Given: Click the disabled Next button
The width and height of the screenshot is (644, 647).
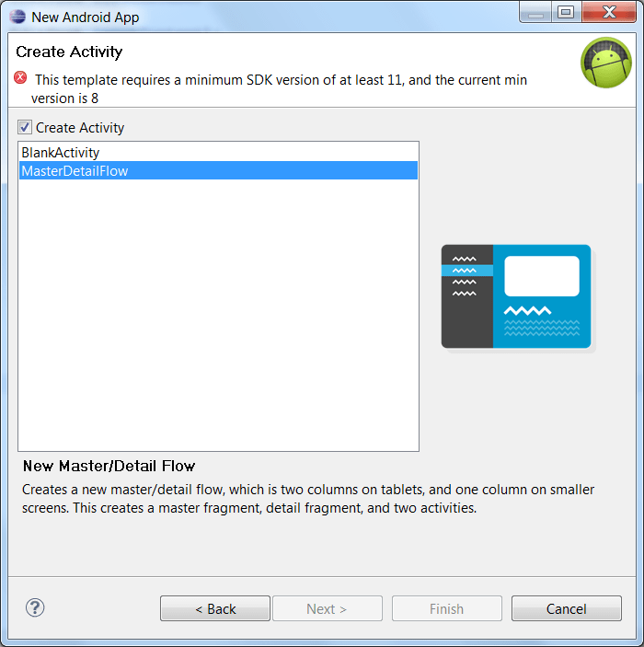Looking at the screenshot, I should (x=328, y=608).
